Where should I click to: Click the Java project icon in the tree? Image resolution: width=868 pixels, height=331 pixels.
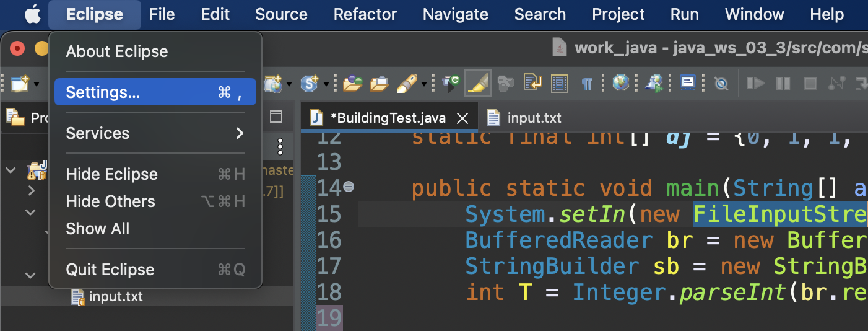37,172
